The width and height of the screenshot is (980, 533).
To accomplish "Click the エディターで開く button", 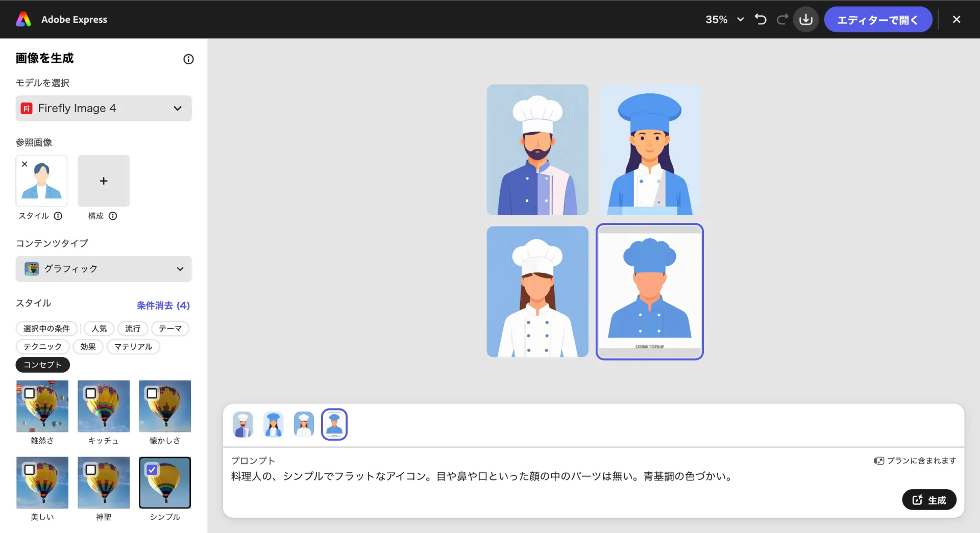I will click(x=877, y=19).
